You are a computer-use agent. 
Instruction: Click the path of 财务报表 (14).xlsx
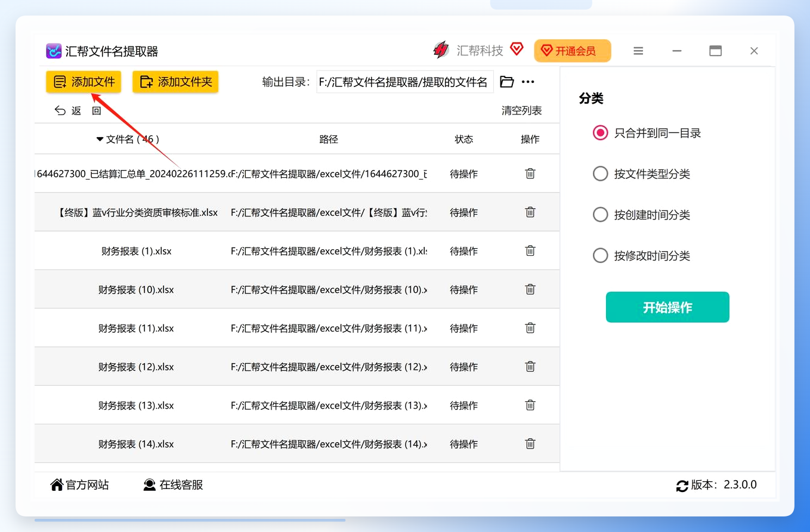pos(329,444)
